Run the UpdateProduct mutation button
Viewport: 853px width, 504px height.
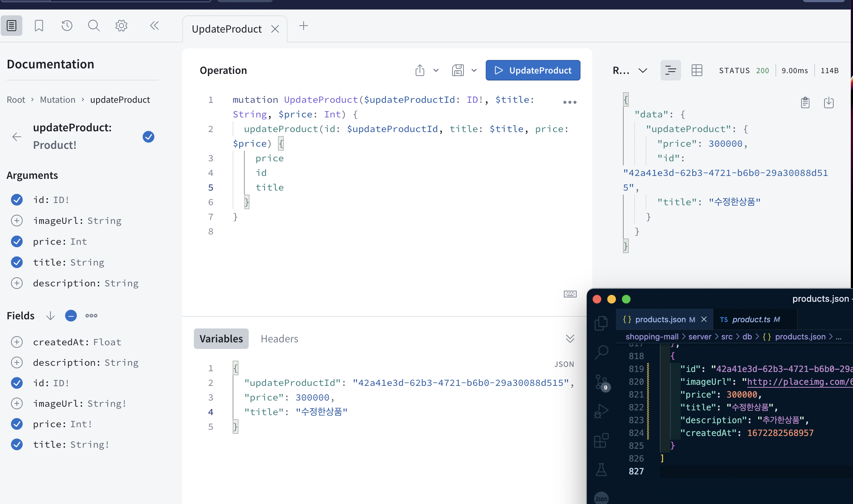tap(533, 70)
